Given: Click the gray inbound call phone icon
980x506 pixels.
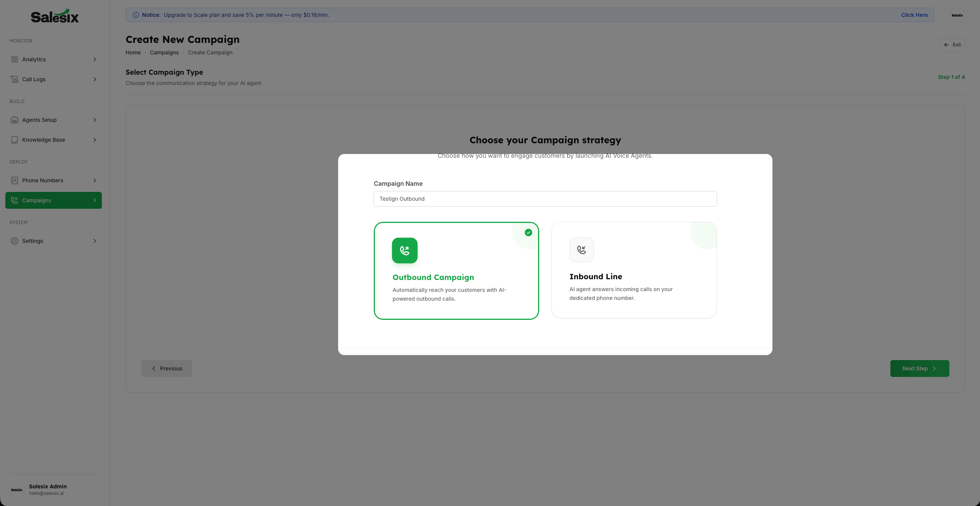Looking at the screenshot, I should click(x=581, y=250).
